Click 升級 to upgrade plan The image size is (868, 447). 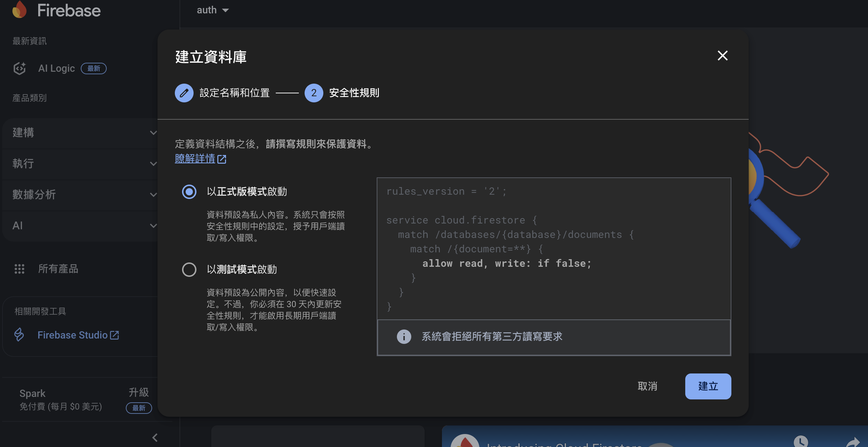(x=139, y=392)
